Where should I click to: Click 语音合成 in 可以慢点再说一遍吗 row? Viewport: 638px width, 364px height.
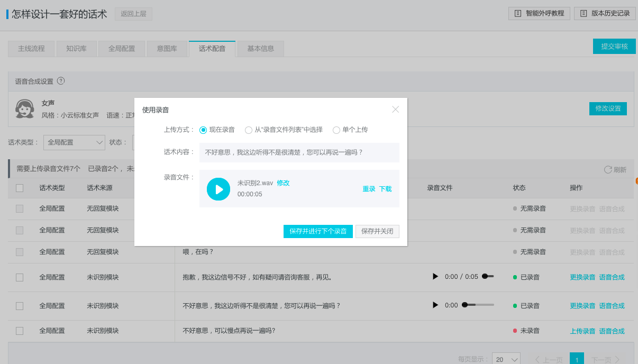click(612, 331)
